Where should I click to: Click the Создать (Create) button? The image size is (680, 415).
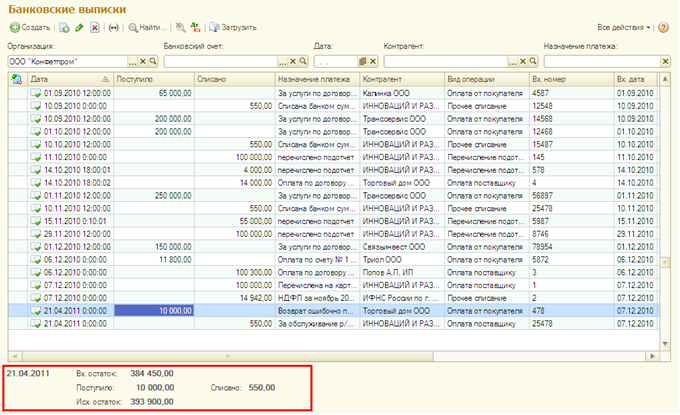30,27
